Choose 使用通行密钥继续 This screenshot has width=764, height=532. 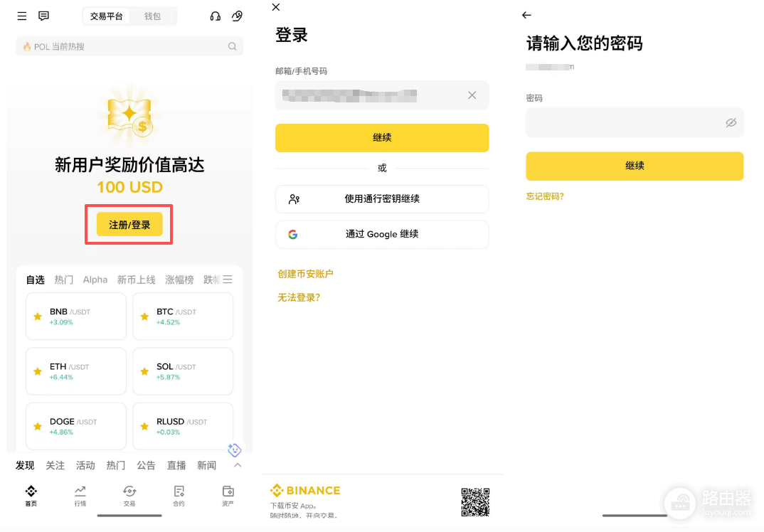[382, 198]
